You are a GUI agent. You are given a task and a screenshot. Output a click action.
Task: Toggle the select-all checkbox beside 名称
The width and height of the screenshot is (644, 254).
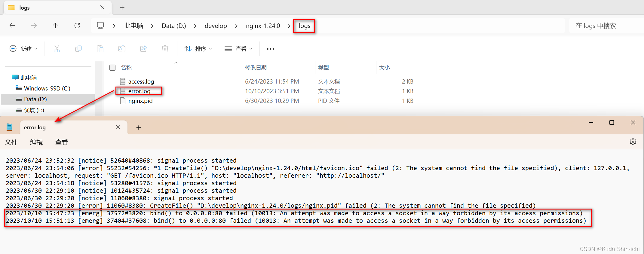tap(112, 68)
